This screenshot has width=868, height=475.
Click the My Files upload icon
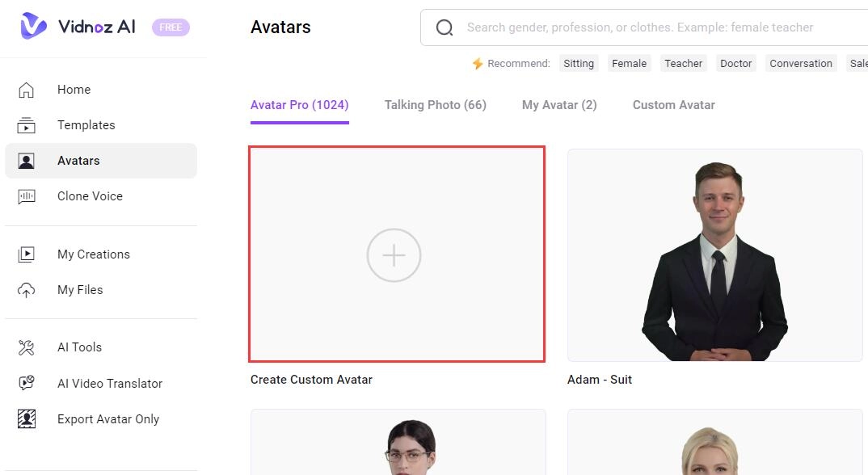[x=27, y=290]
